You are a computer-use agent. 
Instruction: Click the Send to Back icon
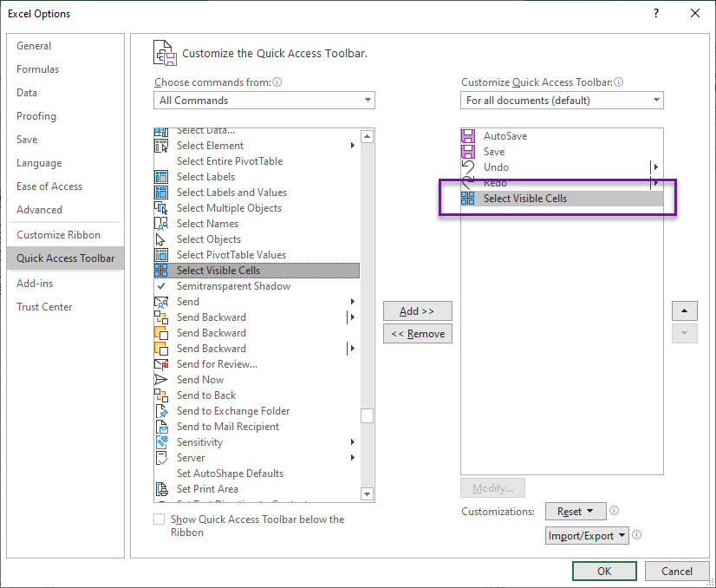click(x=161, y=395)
